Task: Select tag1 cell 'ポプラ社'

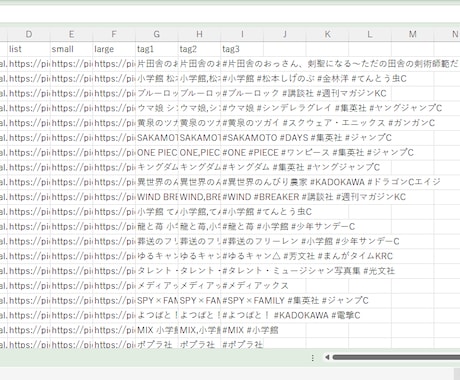Action: (157, 344)
